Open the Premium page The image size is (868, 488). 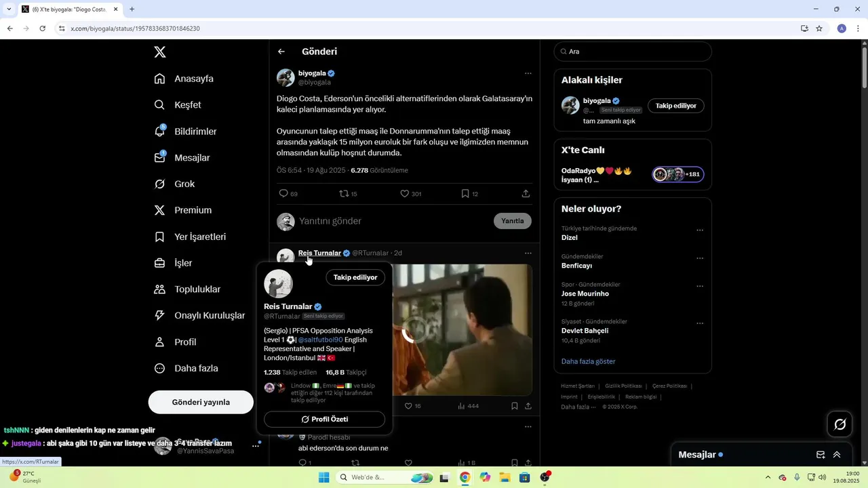pyautogui.click(x=182, y=210)
